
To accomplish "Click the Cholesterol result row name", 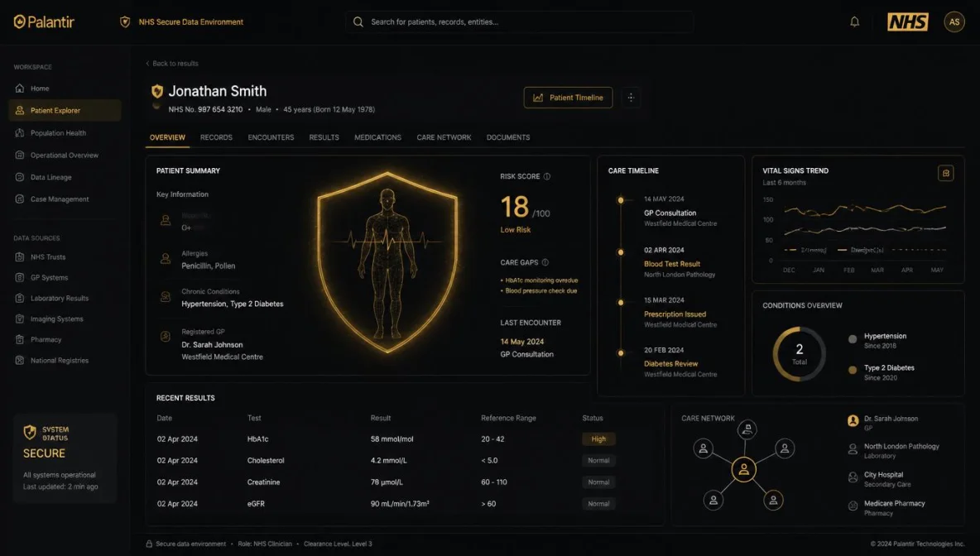I will tap(266, 460).
